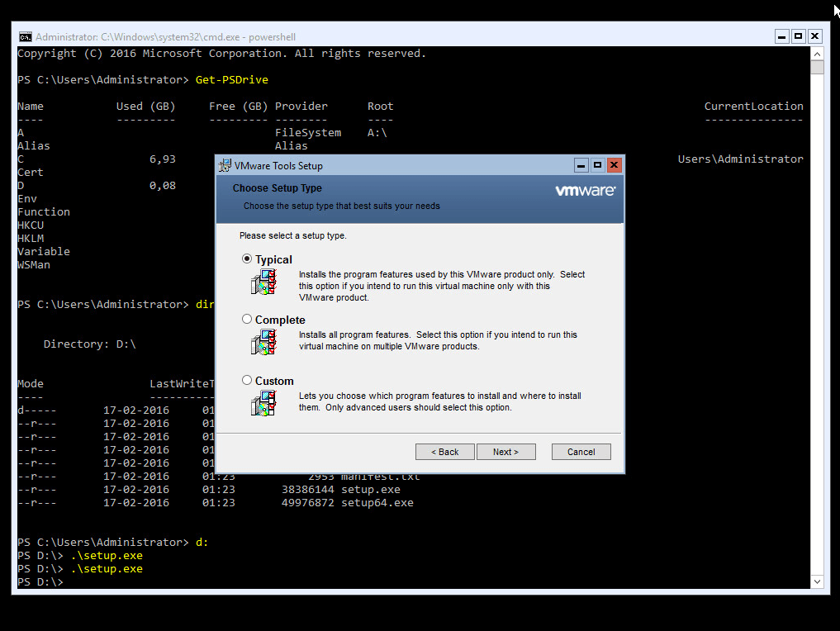Click the console scrollbar down arrow

[x=817, y=581]
